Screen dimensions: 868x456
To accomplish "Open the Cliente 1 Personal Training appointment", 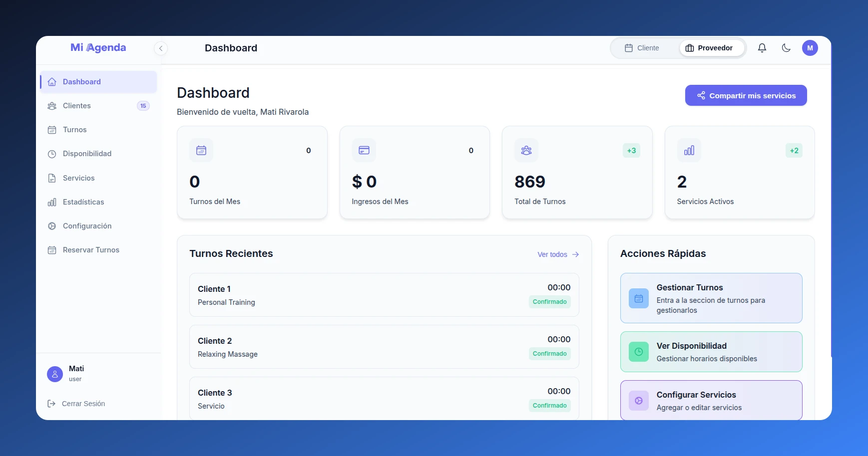I will [384, 295].
